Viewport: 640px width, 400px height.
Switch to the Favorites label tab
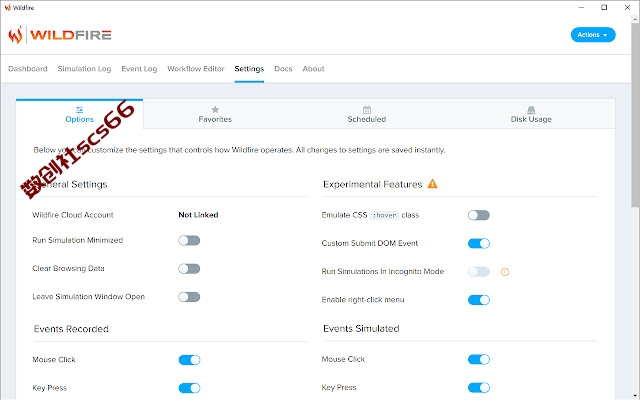(215, 119)
